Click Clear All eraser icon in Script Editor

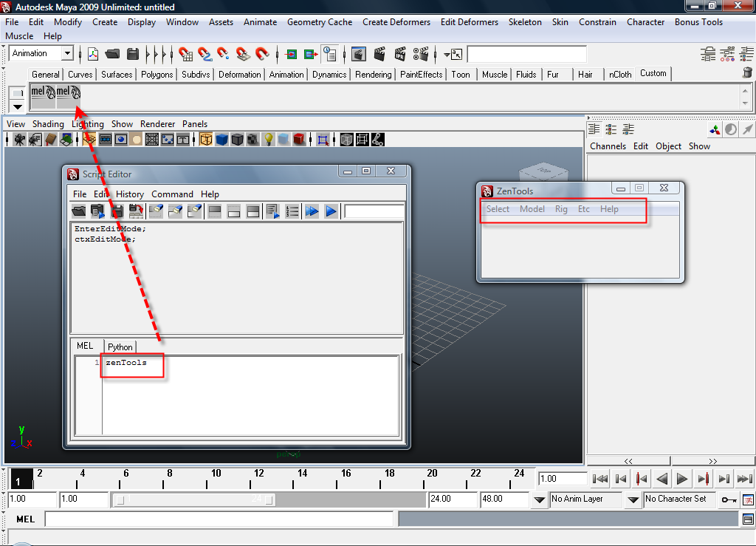point(194,211)
